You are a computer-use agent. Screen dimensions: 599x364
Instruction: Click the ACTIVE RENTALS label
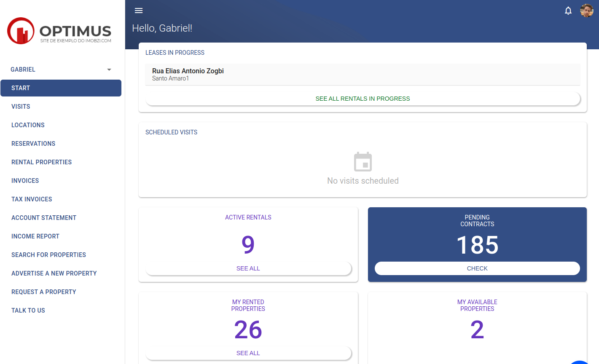pos(248,217)
